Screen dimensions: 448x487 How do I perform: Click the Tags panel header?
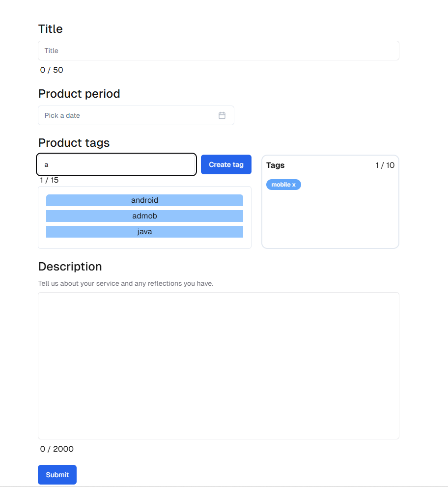(x=275, y=165)
